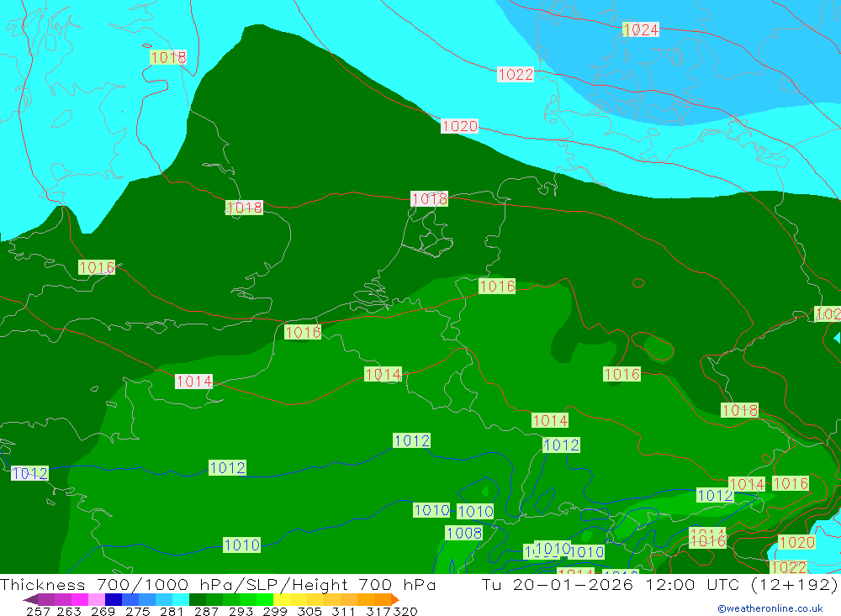Image resolution: width=841 pixels, height=616 pixels.
Task: Pick the bright lime green legend swatch
Action: 265,599
